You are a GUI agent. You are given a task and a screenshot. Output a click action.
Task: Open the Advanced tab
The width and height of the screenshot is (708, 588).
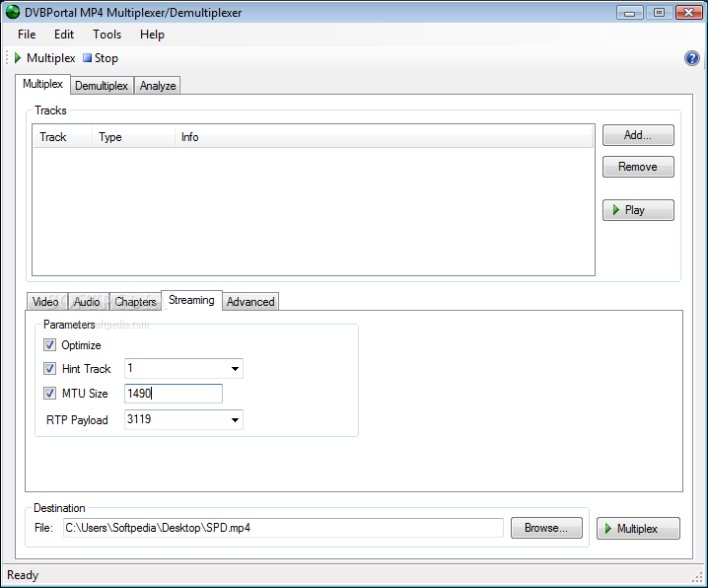tap(250, 302)
